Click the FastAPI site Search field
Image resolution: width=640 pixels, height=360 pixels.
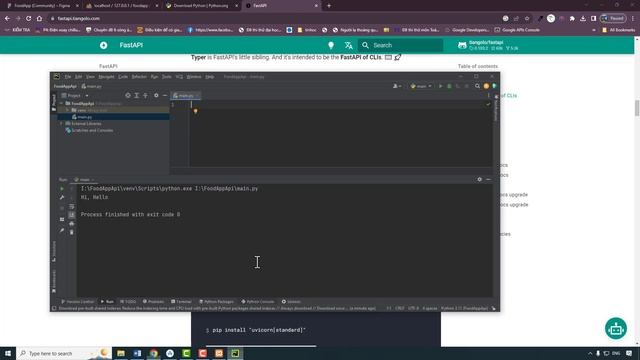pyautogui.click(x=400, y=45)
